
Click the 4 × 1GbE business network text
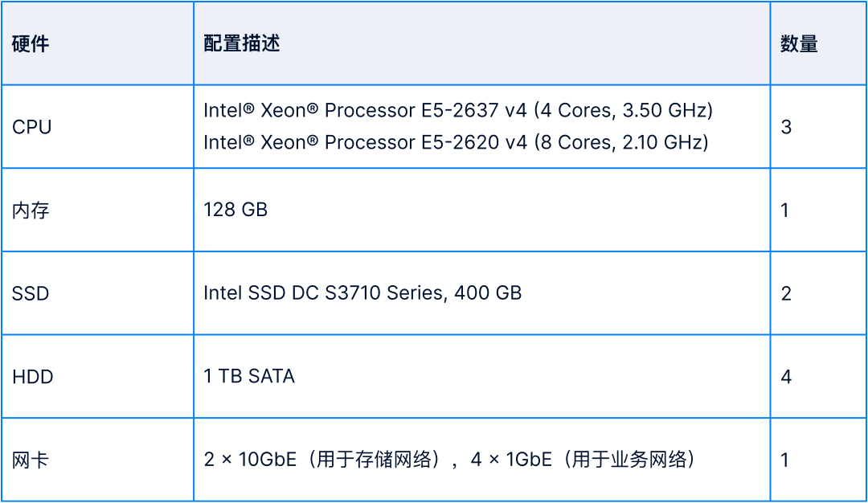583,460
